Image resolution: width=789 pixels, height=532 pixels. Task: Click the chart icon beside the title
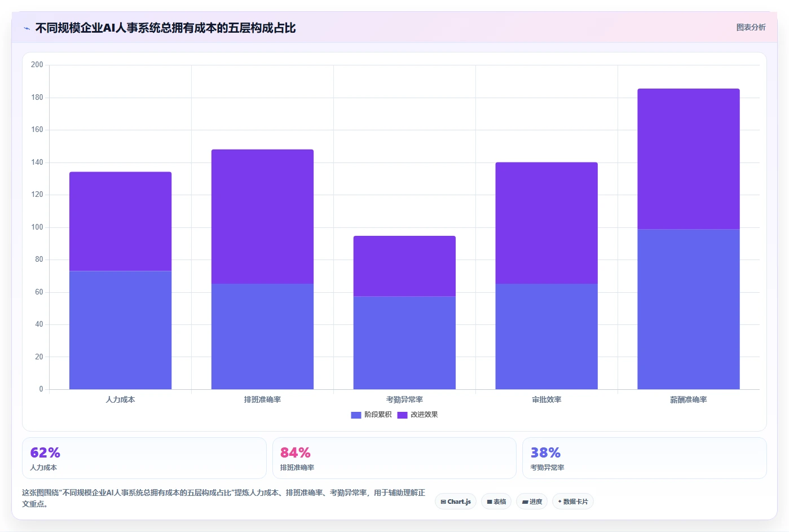click(x=27, y=28)
